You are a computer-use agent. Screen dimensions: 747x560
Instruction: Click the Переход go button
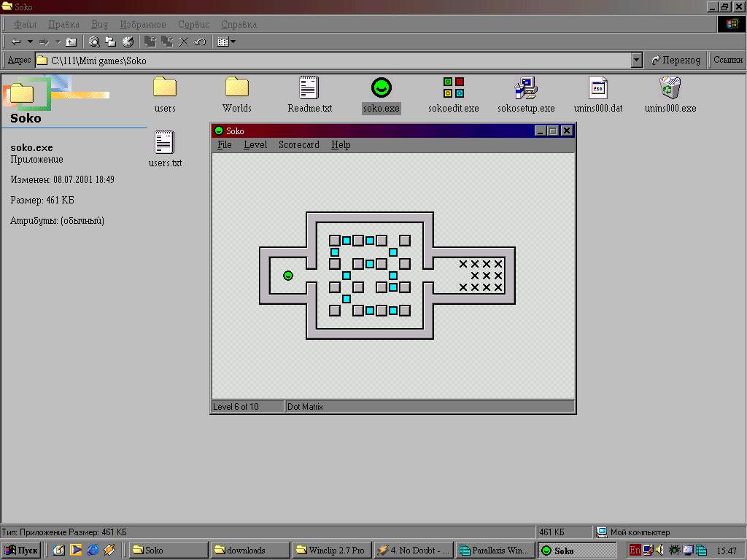click(676, 60)
